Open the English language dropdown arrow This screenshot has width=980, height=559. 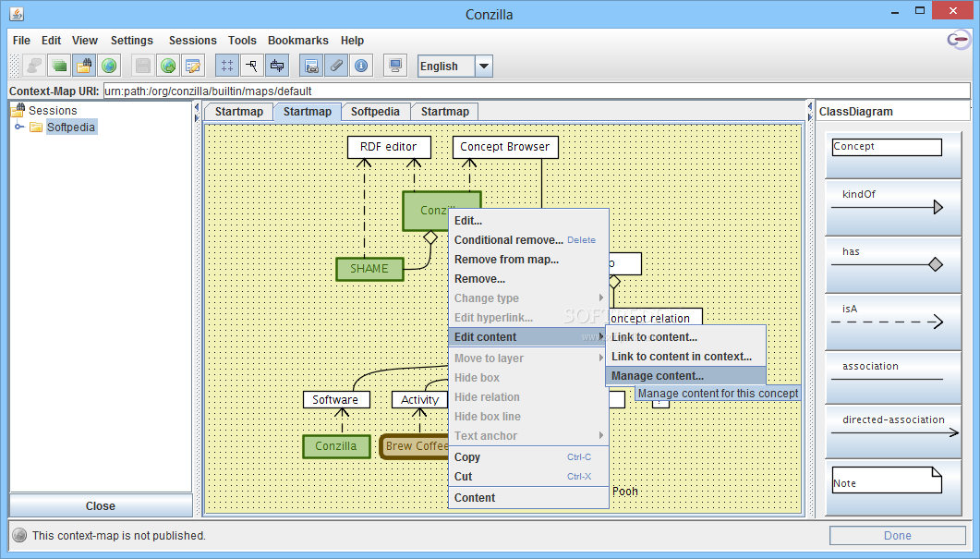tap(484, 67)
